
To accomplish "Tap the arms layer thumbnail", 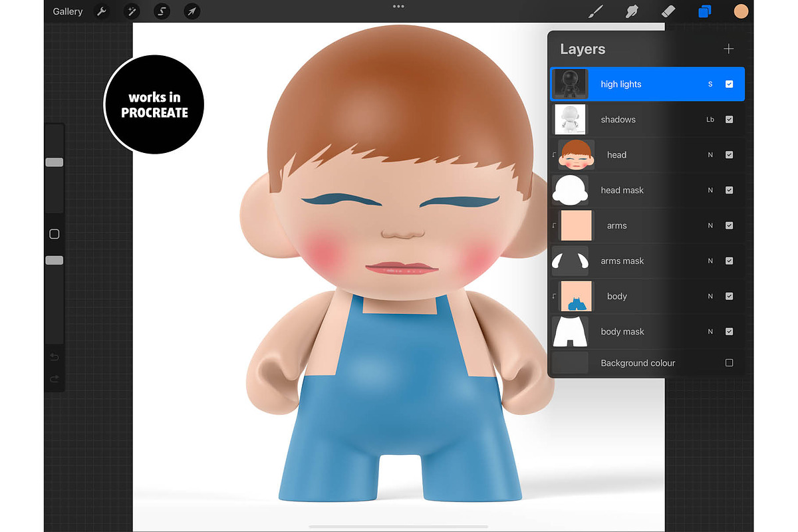I will pos(576,225).
